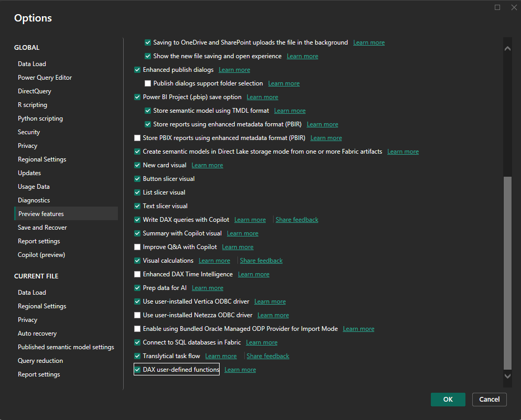Click the scrollbar up arrow
This screenshot has height=420, width=521.
coord(507,48)
